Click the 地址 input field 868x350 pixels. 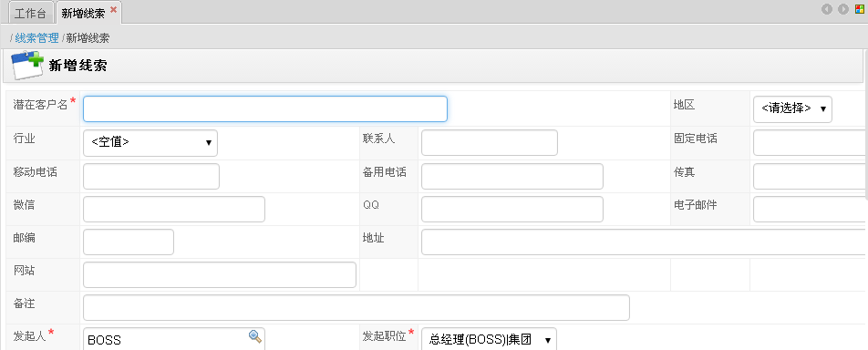click(x=645, y=242)
